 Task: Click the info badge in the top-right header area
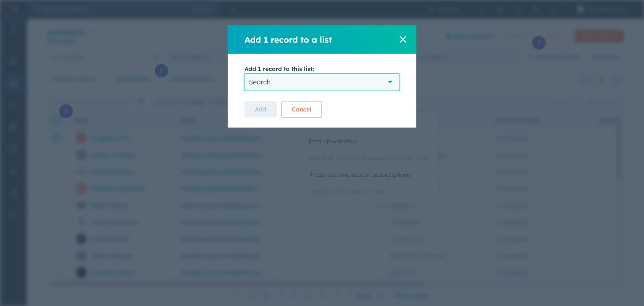[x=539, y=42]
